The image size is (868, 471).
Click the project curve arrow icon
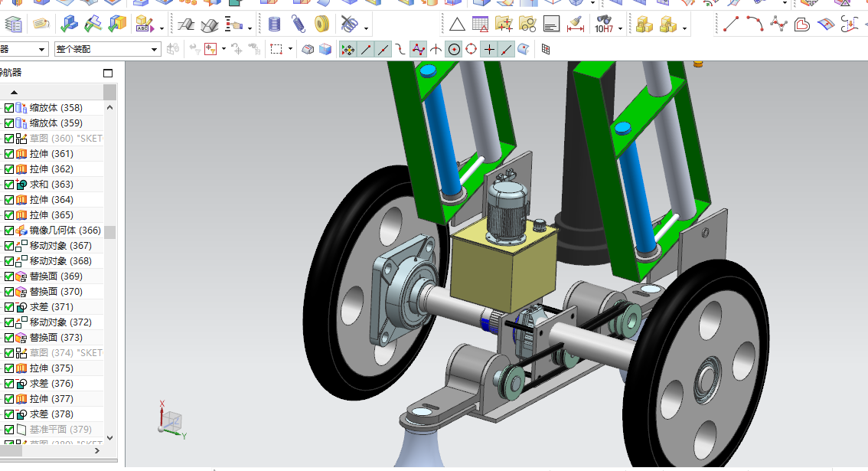849,24
